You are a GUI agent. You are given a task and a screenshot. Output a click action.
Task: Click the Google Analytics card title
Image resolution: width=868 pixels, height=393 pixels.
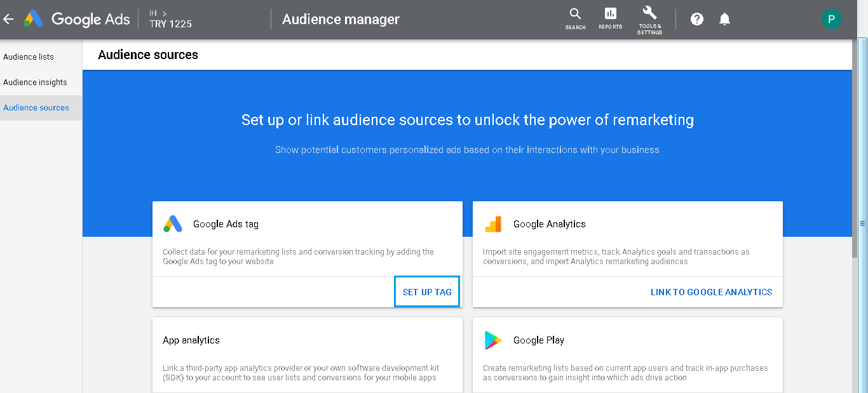[x=549, y=223]
